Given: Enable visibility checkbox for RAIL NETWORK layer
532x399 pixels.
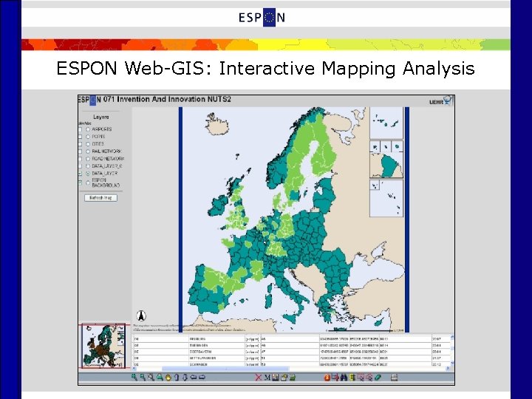Looking at the screenshot, I should [x=80, y=151].
